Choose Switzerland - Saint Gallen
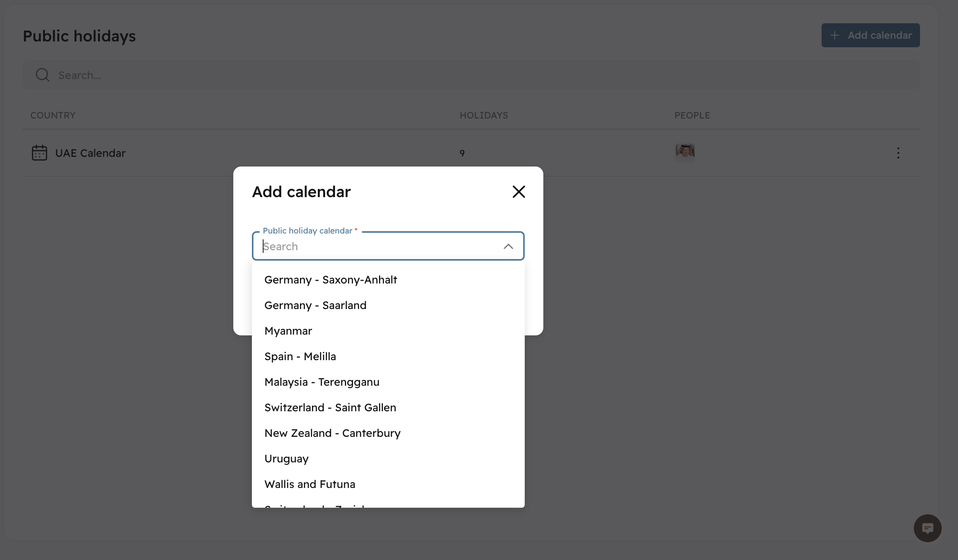 point(330,407)
